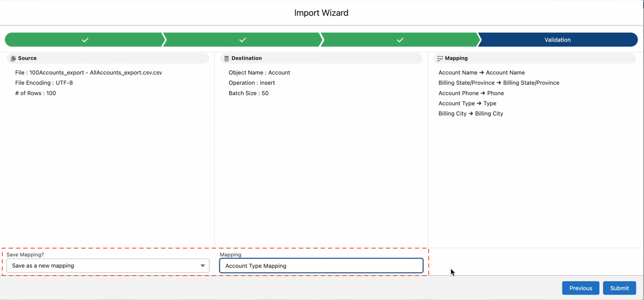
Task: Click the Import Wizard title
Action: [x=321, y=13]
